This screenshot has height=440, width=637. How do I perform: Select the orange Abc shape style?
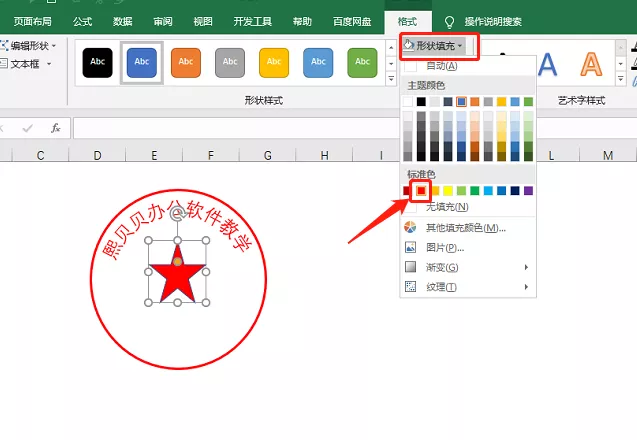[186, 63]
